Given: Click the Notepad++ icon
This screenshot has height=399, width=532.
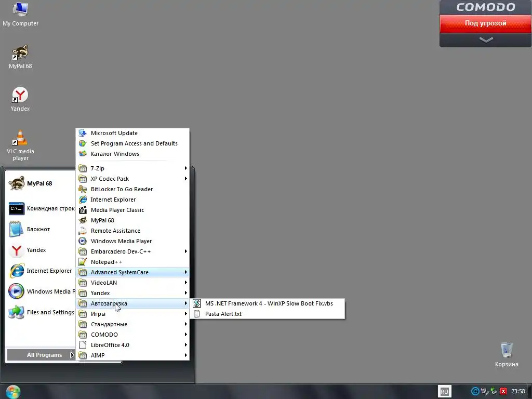Looking at the screenshot, I should click(83, 262).
